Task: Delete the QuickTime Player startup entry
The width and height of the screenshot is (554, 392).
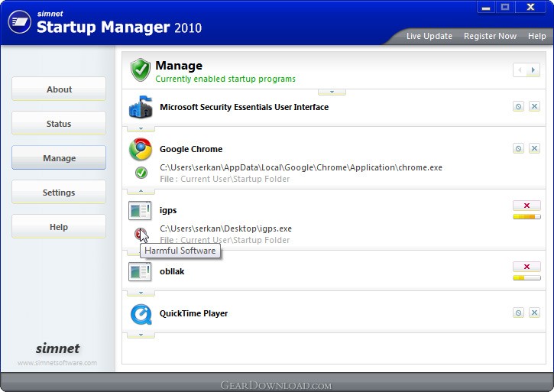Action: [x=534, y=313]
